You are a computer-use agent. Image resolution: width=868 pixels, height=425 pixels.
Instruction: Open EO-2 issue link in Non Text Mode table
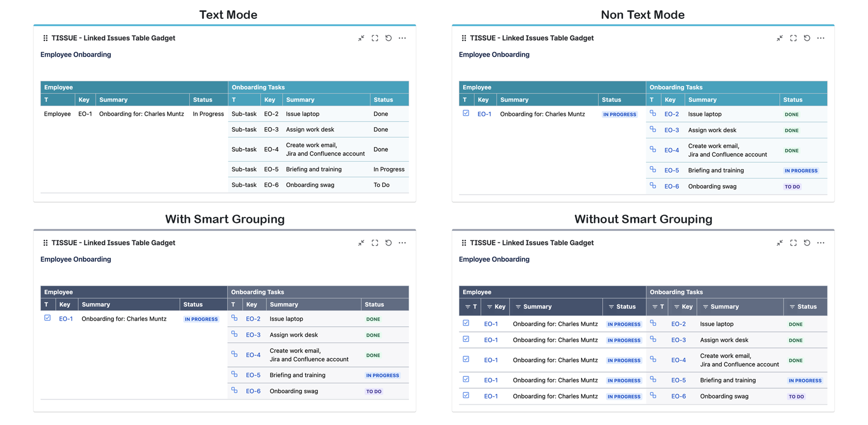(671, 114)
